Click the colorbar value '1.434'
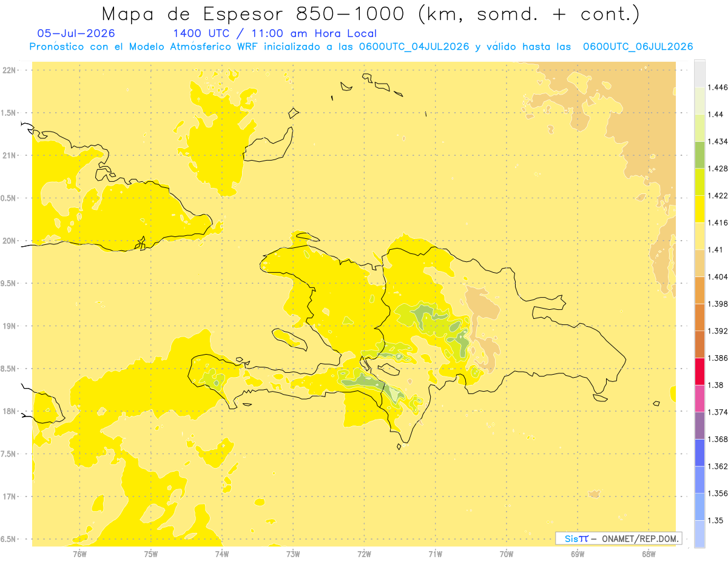This screenshot has width=728, height=562. [718, 141]
